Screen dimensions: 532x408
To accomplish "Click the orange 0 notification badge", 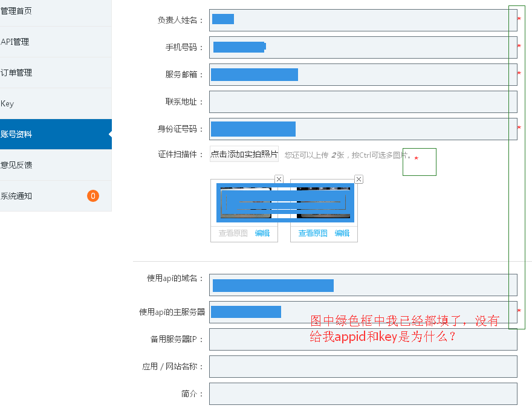I will pos(93,196).
